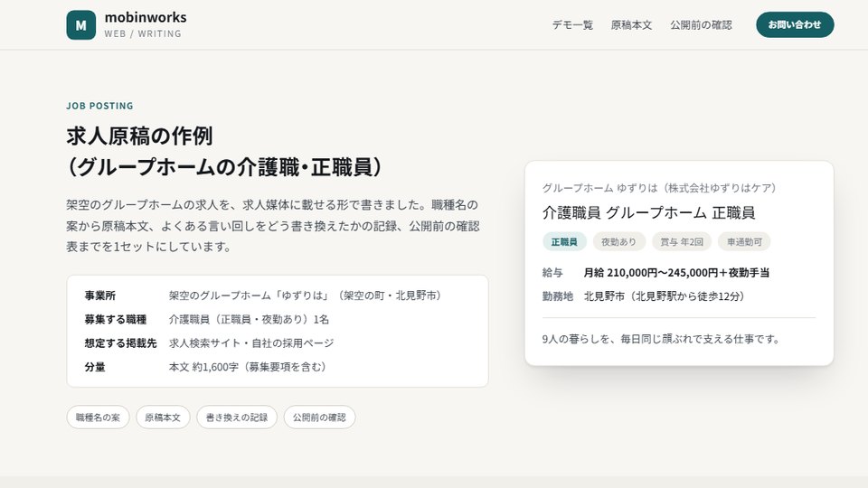Click the 夜勤あり tag on the job card
Image resolution: width=868 pixels, height=488 pixels.
coord(618,242)
